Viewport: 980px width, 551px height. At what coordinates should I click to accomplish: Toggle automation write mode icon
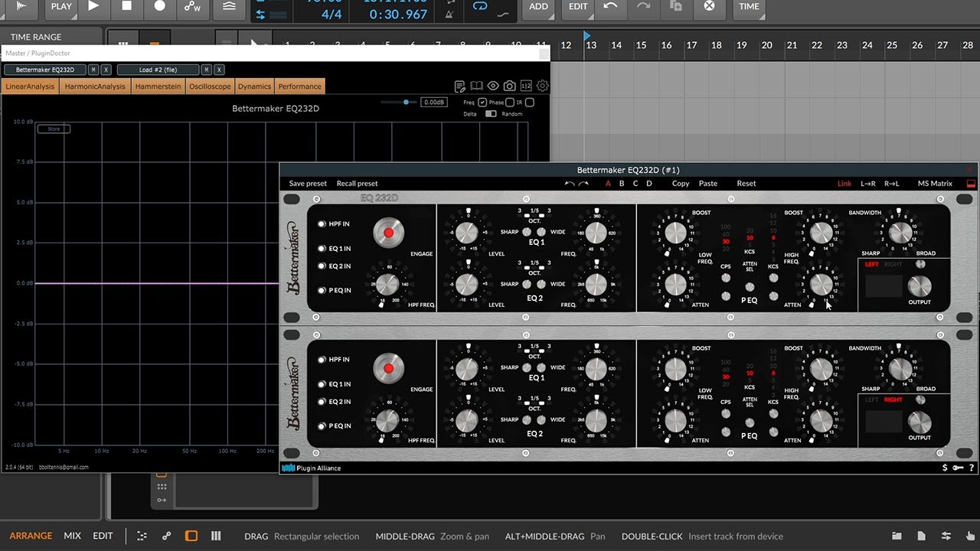[193, 6]
